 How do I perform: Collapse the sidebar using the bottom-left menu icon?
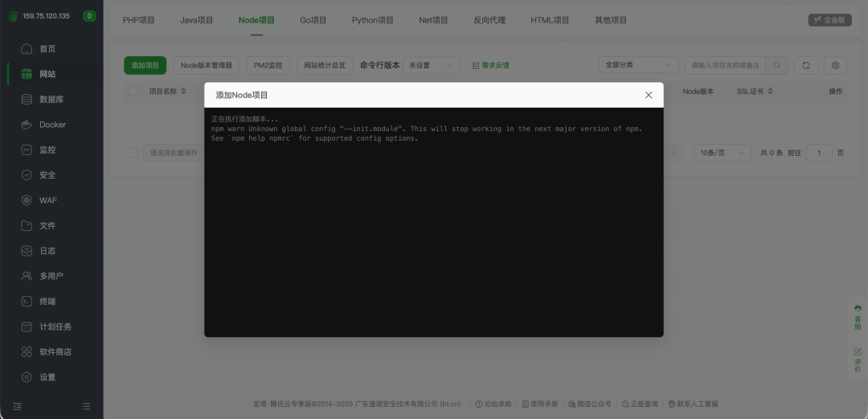tap(17, 406)
